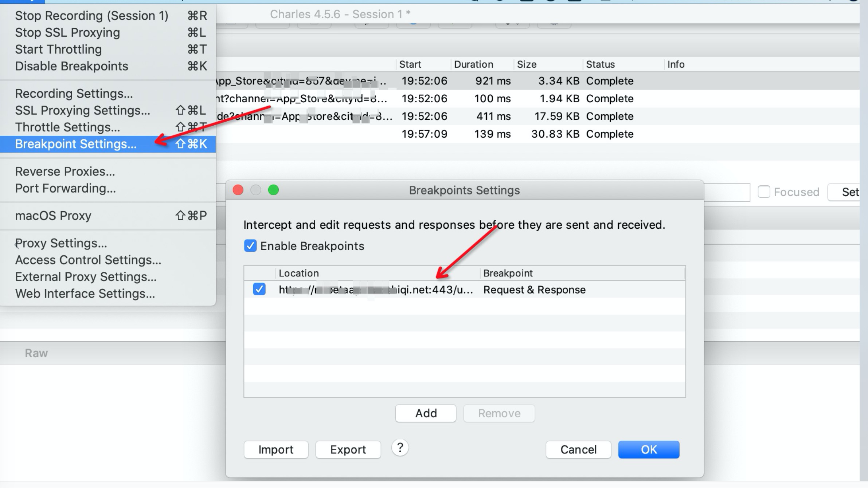
Task: Open Access Control Settings from menu
Action: point(88,260)
